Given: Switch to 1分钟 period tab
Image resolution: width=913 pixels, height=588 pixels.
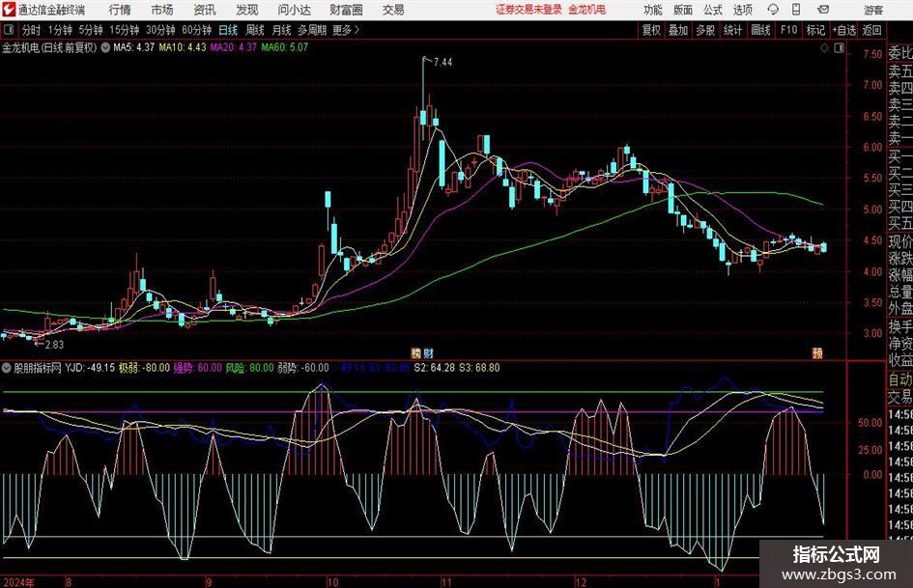Looking at the screenshot, I should 60,30.
